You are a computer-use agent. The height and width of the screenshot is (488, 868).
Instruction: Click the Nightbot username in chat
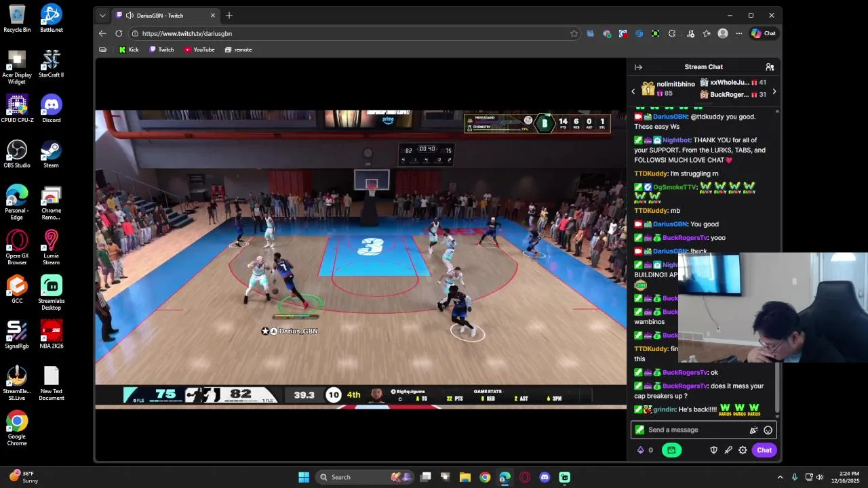[677, 140]
